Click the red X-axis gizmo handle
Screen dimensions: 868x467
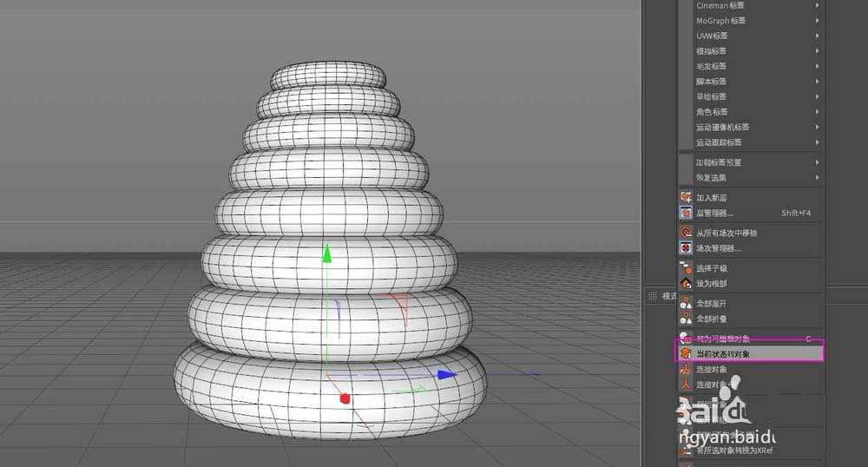pyautogui.click(x=345, y=398)
